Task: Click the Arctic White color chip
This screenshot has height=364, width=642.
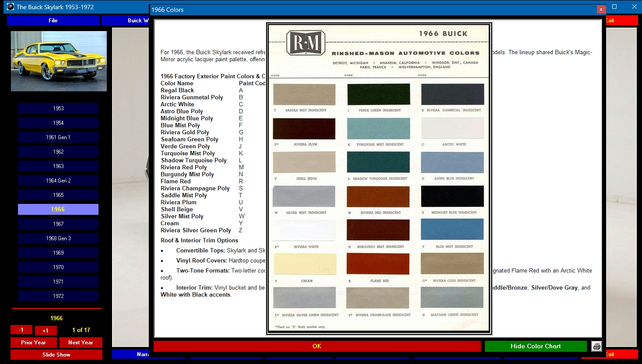Action: tap(453, 129)
